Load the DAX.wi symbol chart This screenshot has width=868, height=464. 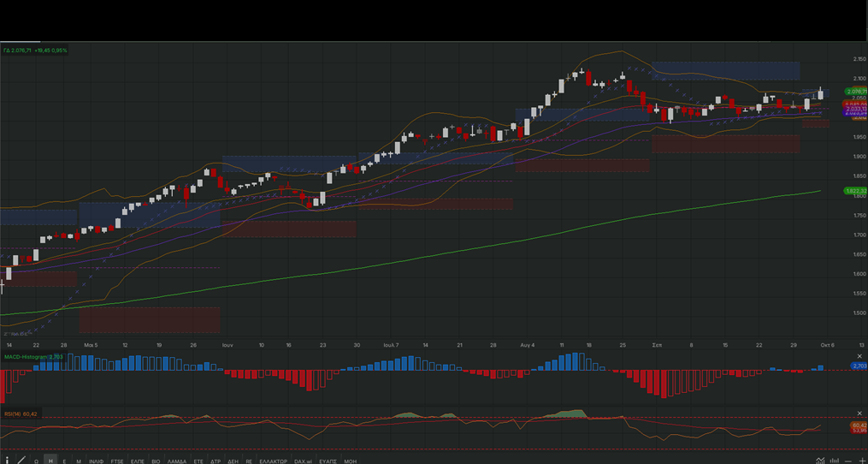point(303,461)
